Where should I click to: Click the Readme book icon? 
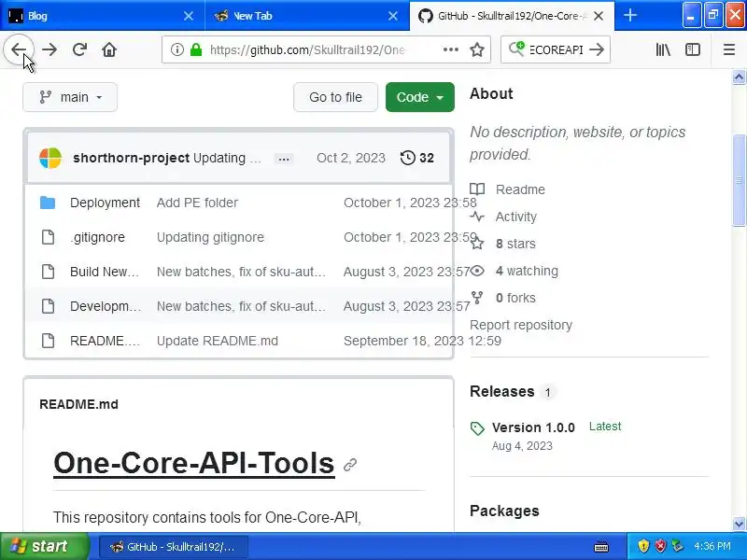(477, 189)
